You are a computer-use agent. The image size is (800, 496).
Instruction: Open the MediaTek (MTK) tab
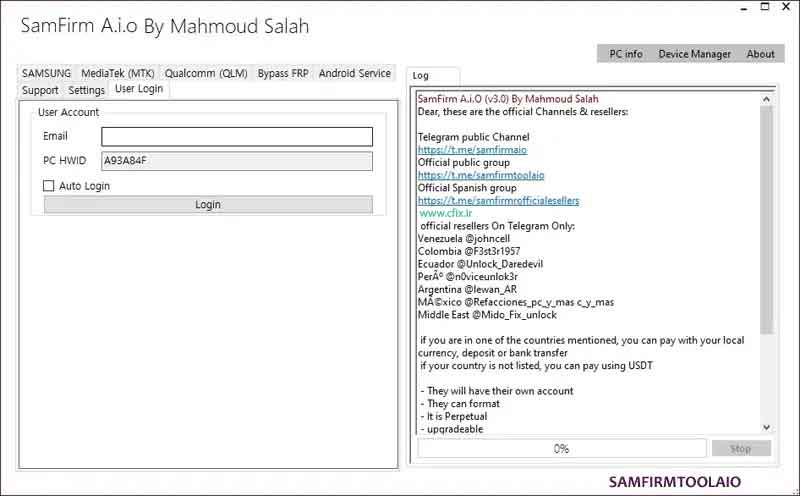point(118,73)
